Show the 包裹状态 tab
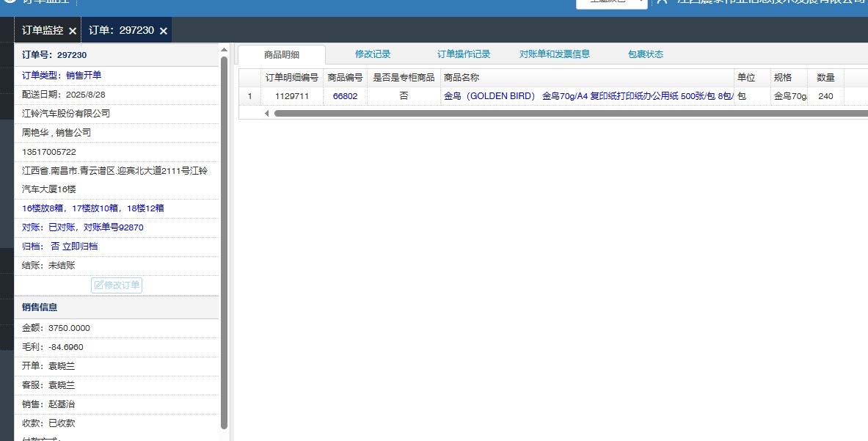 [x=646, y=54]
